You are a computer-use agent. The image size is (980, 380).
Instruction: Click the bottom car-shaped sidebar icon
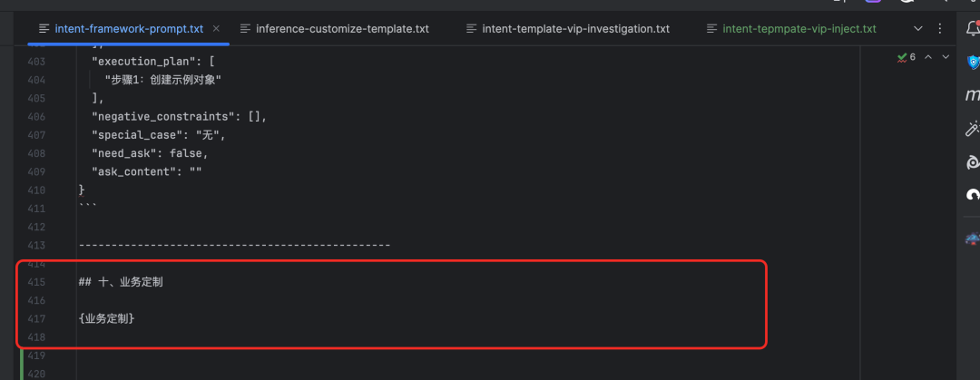point(973,239)
